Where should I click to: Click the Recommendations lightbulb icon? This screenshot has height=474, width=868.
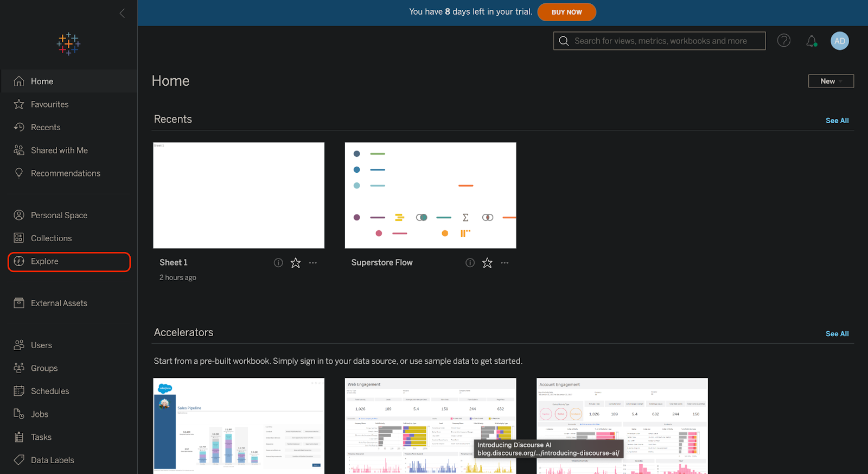(19, 173)
